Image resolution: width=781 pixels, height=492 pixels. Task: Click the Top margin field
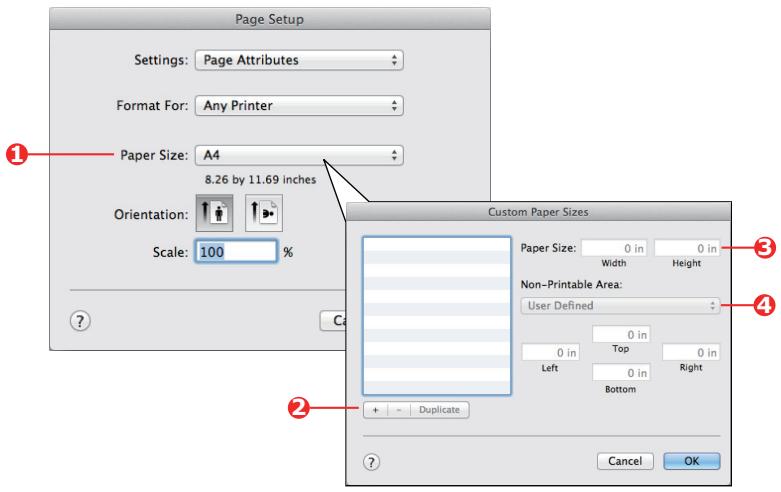(621, 335)
